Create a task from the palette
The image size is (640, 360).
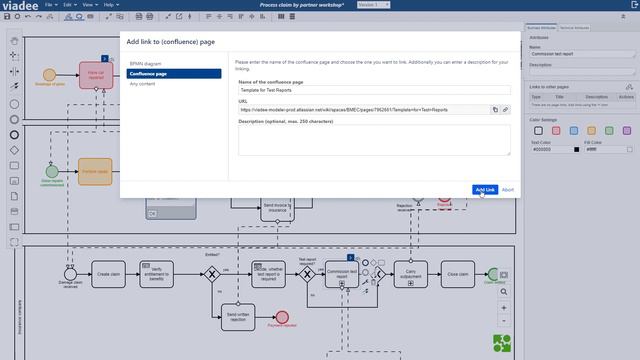[14, 166]
